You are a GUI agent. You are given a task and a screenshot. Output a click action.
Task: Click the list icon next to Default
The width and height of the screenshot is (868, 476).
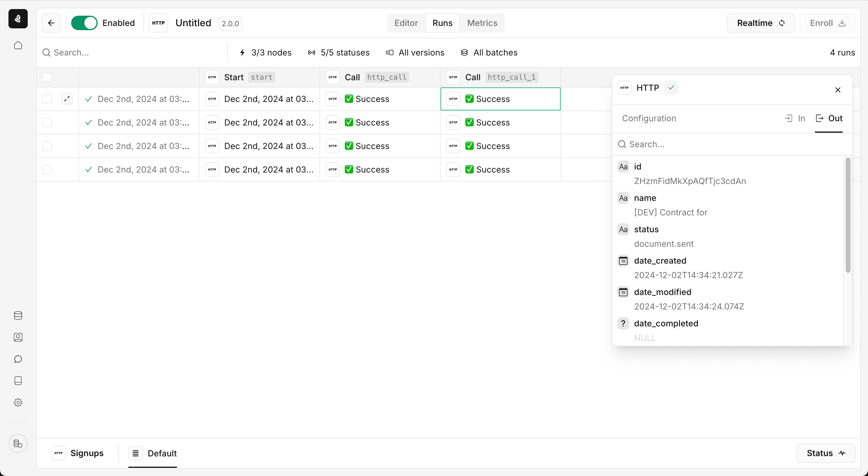tap(135, 453)
